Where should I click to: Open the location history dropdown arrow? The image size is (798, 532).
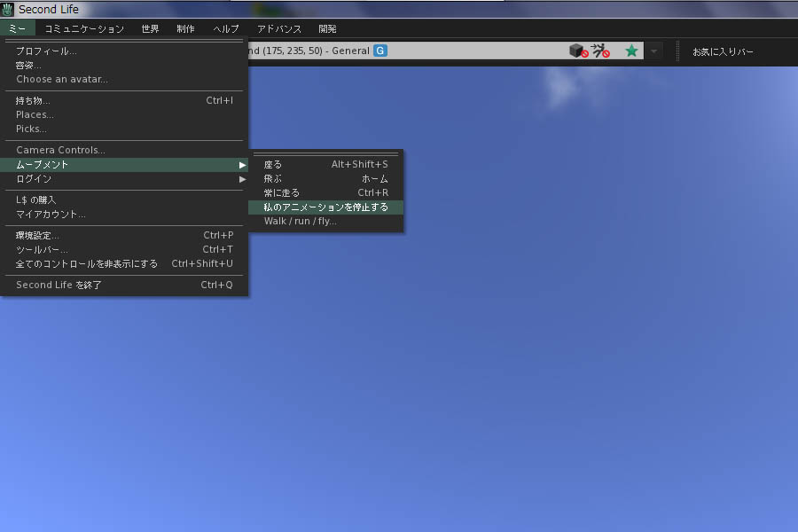[x=654, y=51]
